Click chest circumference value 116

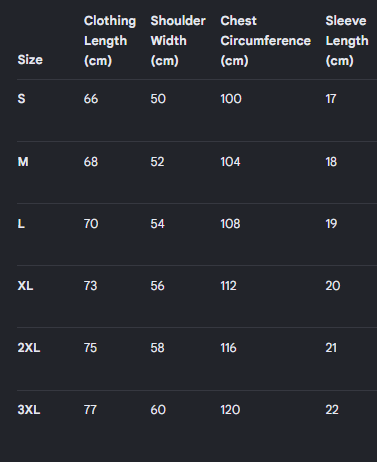[229, 348]
